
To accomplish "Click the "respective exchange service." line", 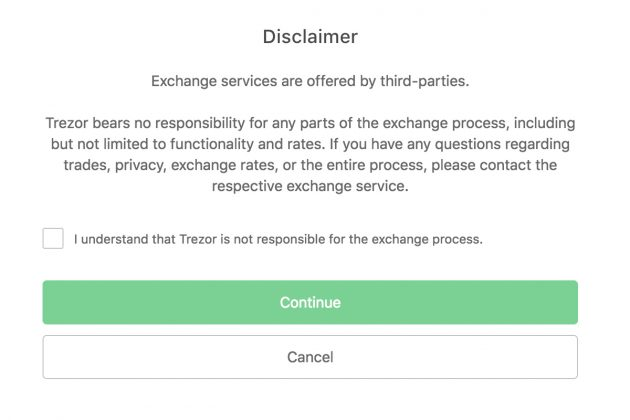I will (x=310, y=186).
